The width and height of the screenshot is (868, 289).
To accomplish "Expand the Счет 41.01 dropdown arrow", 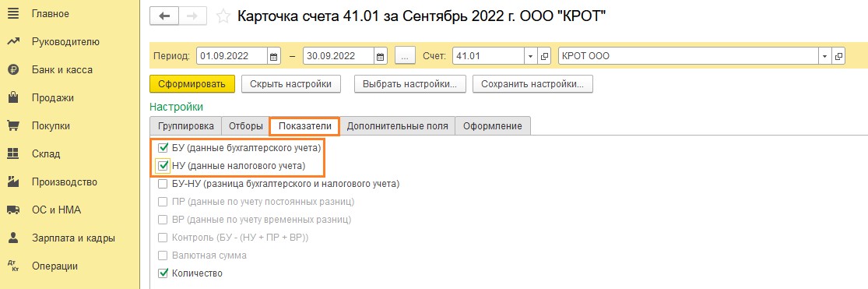I will 531,56.
